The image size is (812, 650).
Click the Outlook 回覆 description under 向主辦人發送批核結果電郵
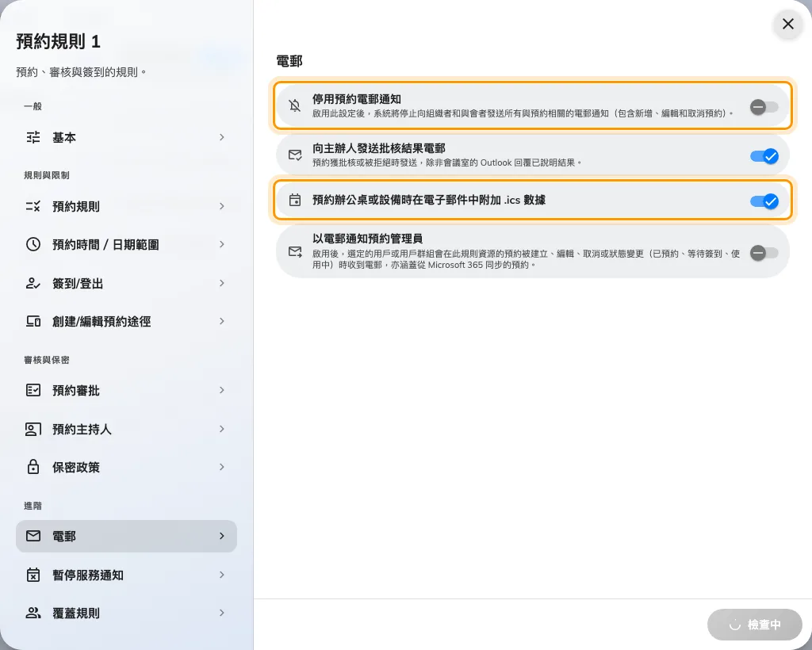(447, 162)
